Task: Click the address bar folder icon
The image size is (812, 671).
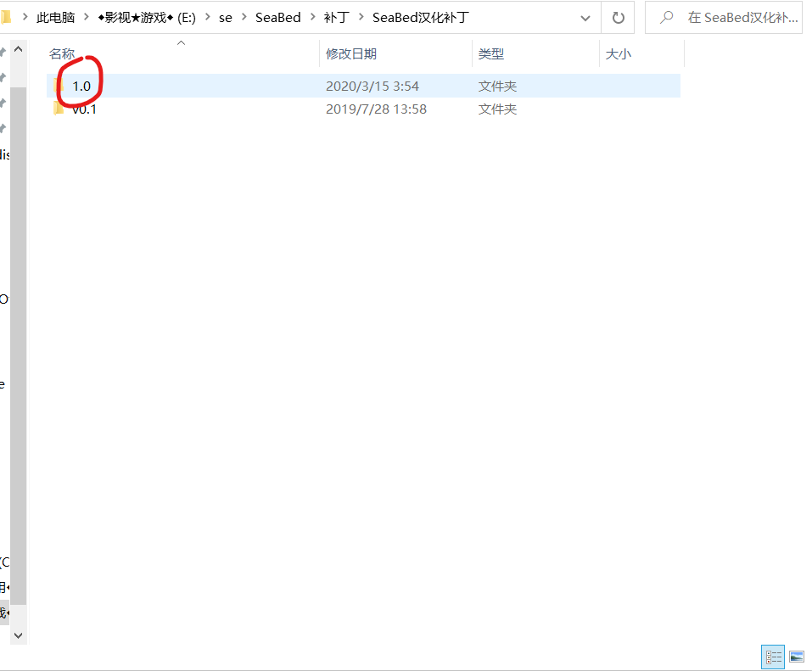Action: click(x=5, y=18)
